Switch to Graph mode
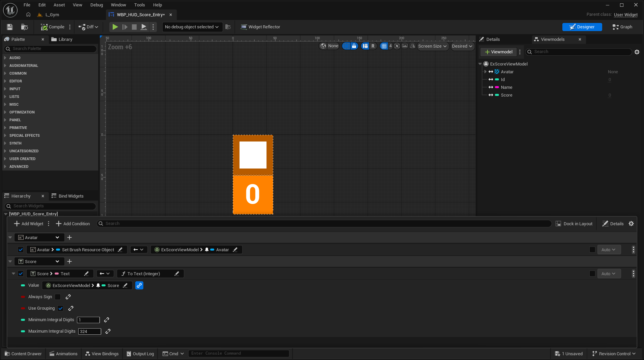 (x=622, y=27)
